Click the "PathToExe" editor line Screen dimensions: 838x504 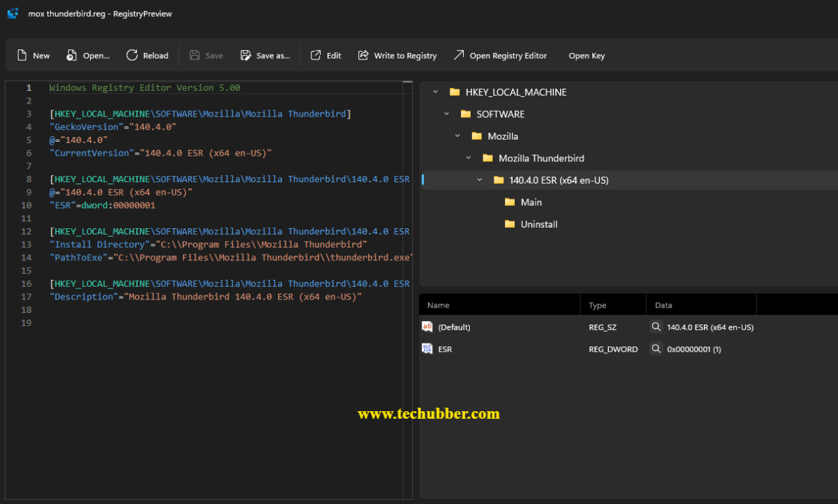tap(230, 258)
